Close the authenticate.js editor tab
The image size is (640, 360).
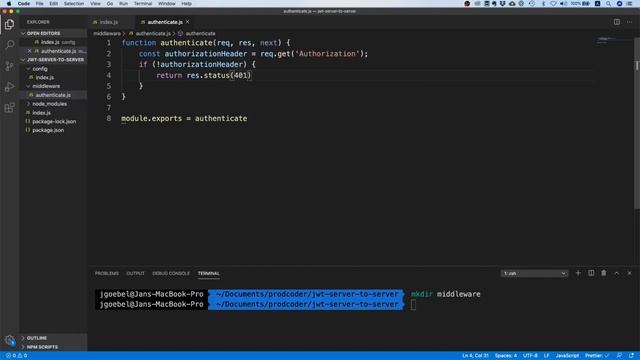point(188,22)
